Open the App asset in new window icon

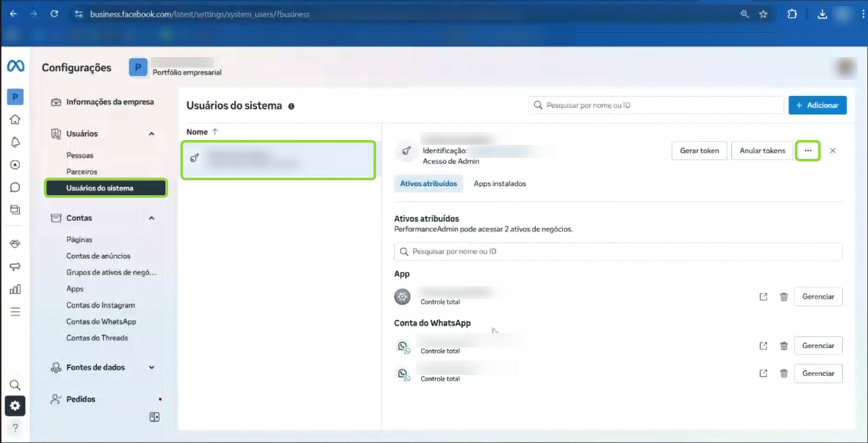pyautogui.click(x=763, y=297)
